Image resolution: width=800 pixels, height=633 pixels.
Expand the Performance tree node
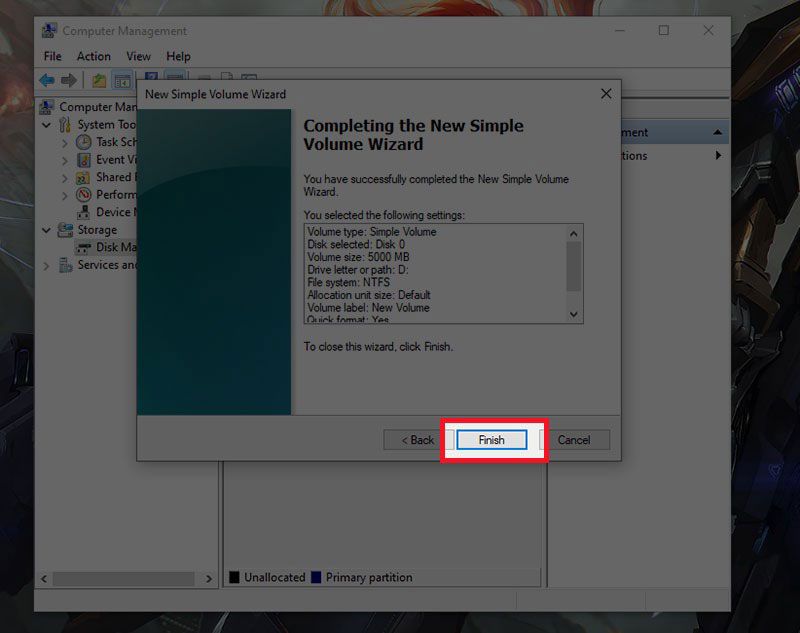(x=64, y=195)
